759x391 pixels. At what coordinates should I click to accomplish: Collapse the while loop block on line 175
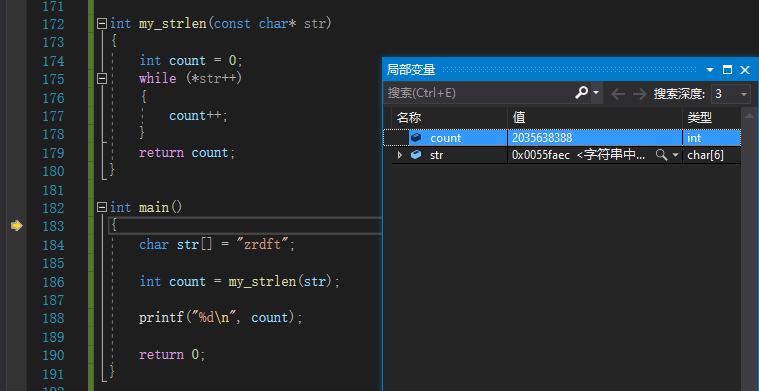[x=102, y=78]
